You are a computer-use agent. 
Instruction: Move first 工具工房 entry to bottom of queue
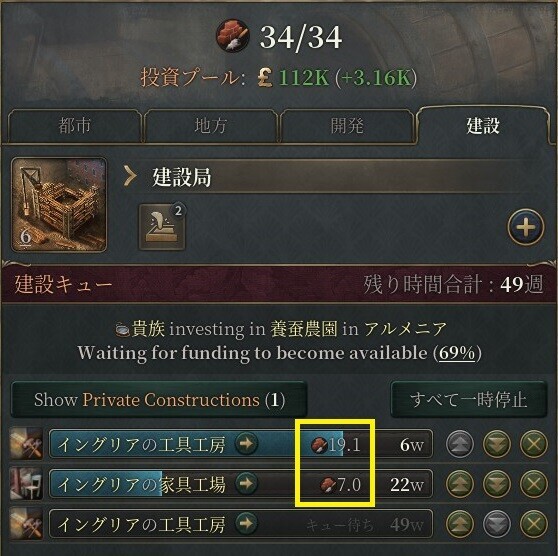pos(497,444)
